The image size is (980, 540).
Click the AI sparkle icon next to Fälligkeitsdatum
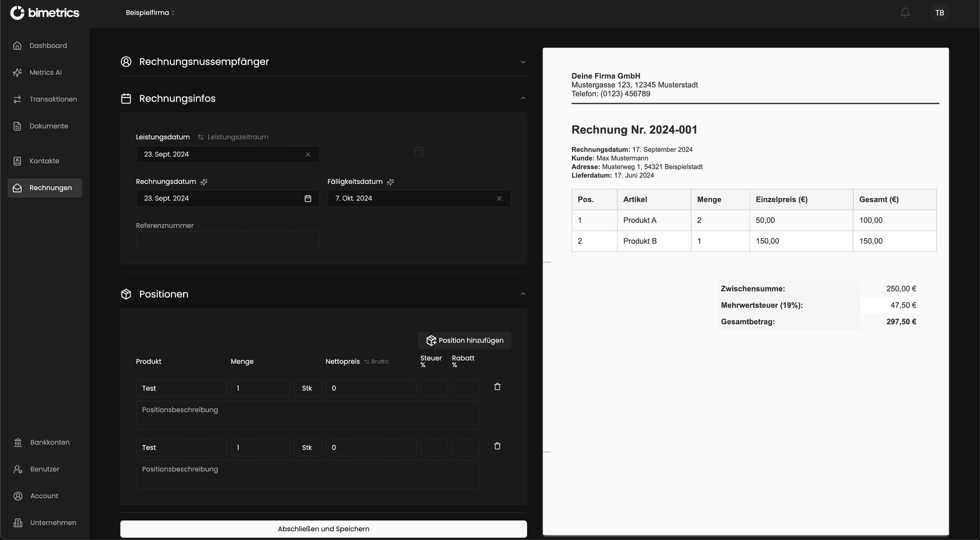coord(390,182)
